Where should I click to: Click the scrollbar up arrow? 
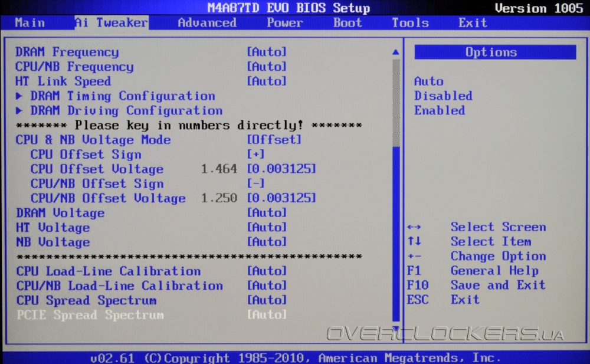pyautogui.click(x=395, y=52)
